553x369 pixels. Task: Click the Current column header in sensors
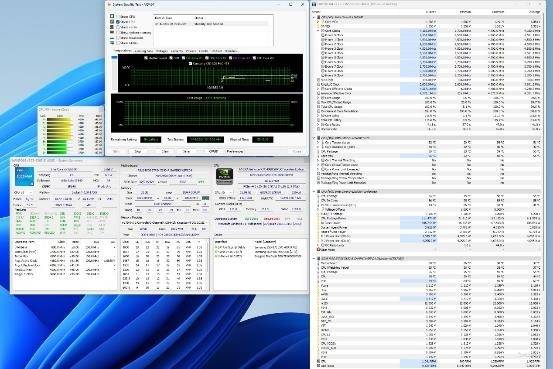pyautogui.click(x=431, y=12)
